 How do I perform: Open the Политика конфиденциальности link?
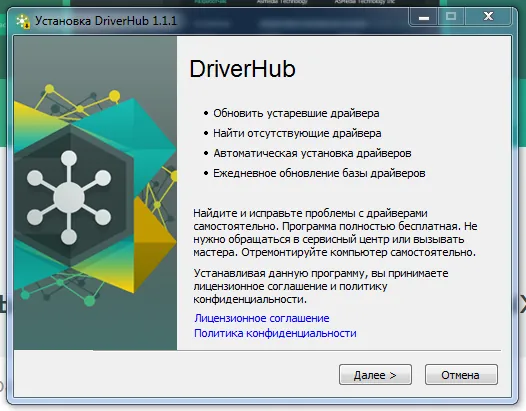click(275, 333)
